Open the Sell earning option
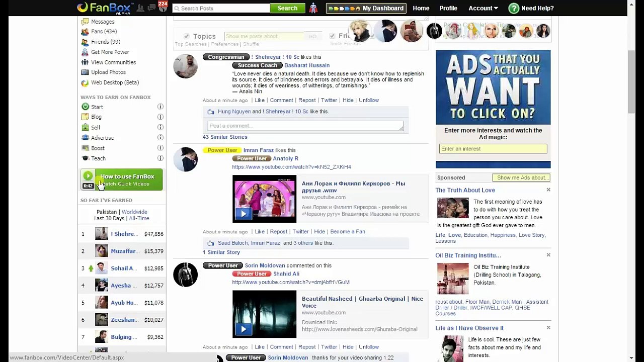This screenshot has height=362, width=644. [96, 127]
